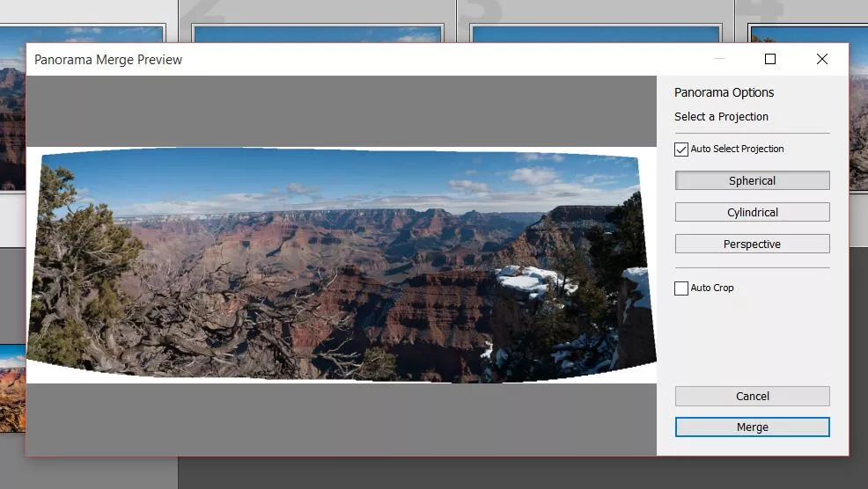Click the Merge button
Screen dimensions: 868x489
coord(752,427)
